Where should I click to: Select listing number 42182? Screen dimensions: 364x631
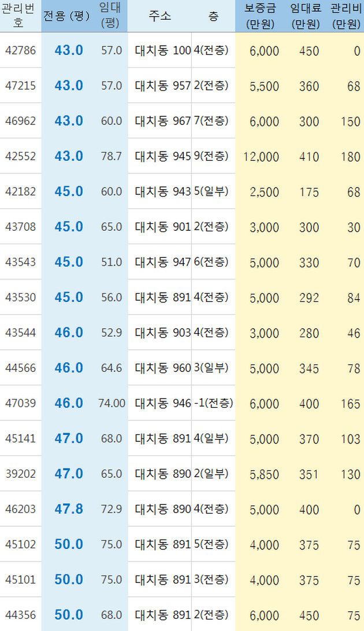(x=21, y=191)
